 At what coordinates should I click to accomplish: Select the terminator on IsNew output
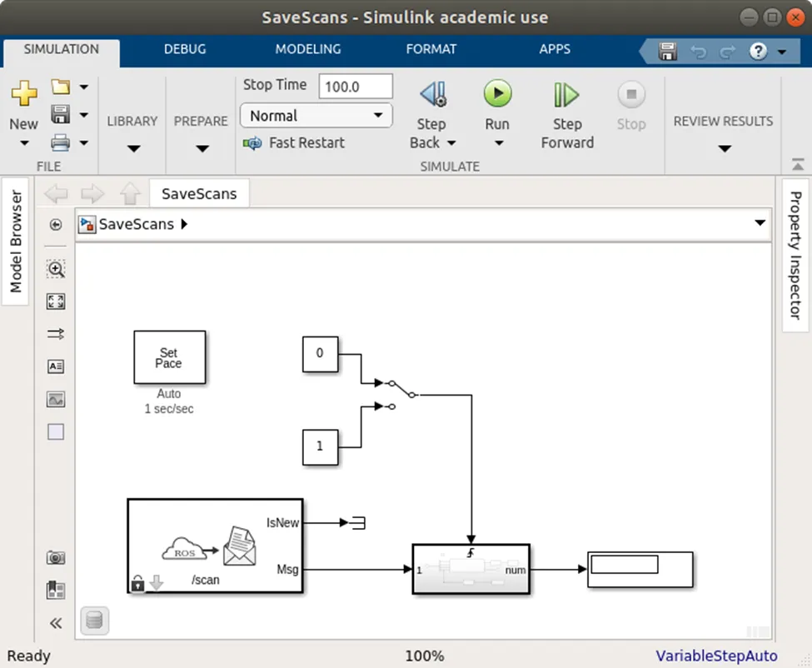pyautogui.click(x=358, y=523)
